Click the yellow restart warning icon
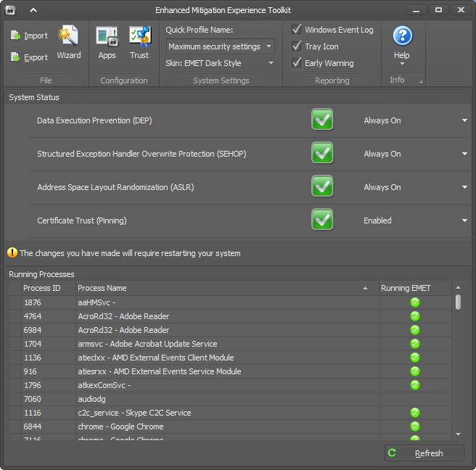 [x=12, y=252]
